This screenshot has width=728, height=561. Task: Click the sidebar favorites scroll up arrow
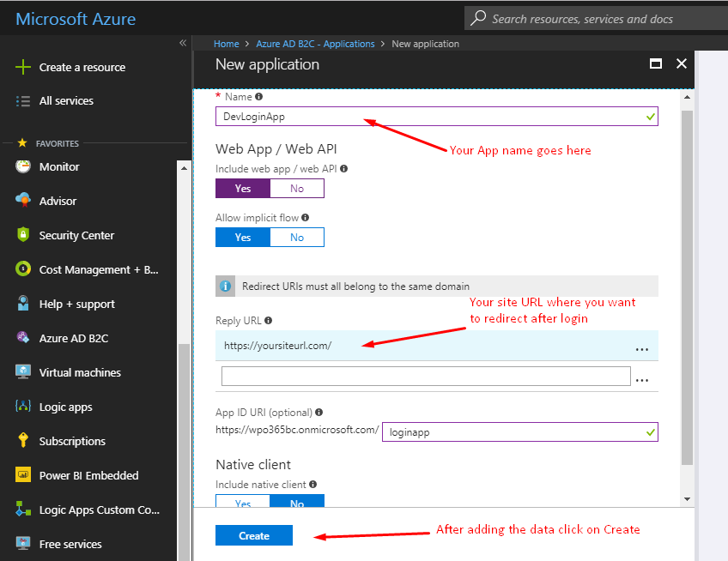point(184,168)
